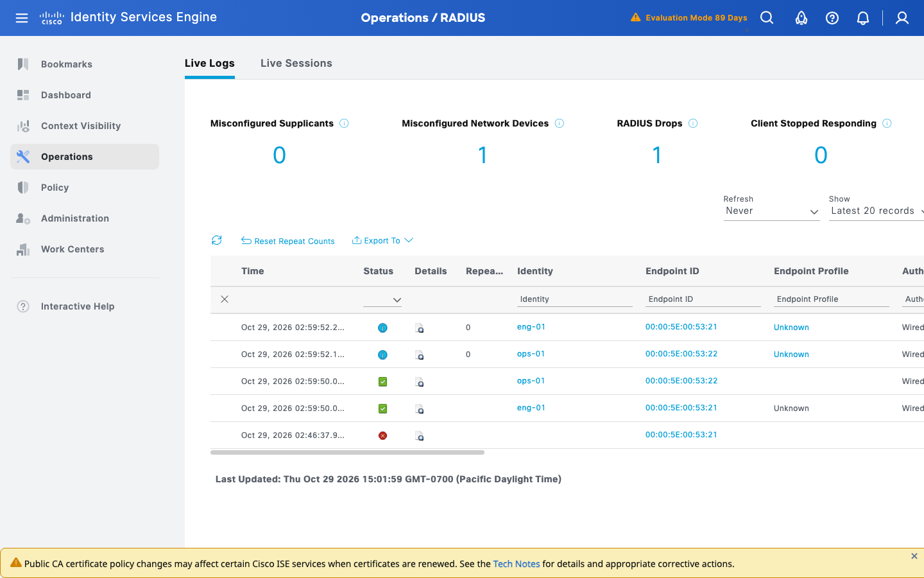Click Reset Repeat Counts
The width and height of the screenshot is (924, 578).
(288, 241)
